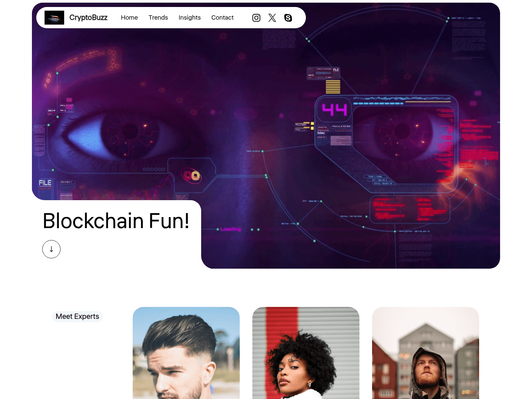This screenshot has height=399, width=532.
Task: Open the Trends menu item
Action: point(158,18)
